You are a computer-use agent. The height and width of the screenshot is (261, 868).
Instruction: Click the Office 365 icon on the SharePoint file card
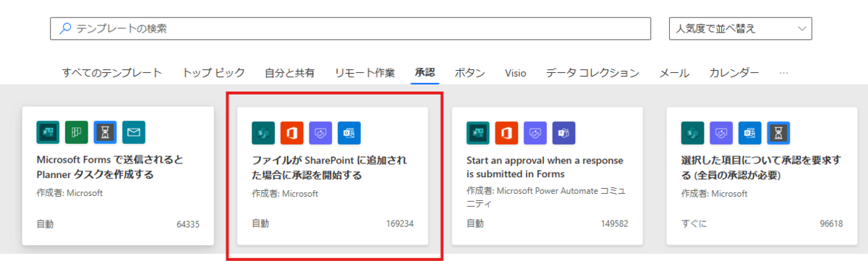292,133
